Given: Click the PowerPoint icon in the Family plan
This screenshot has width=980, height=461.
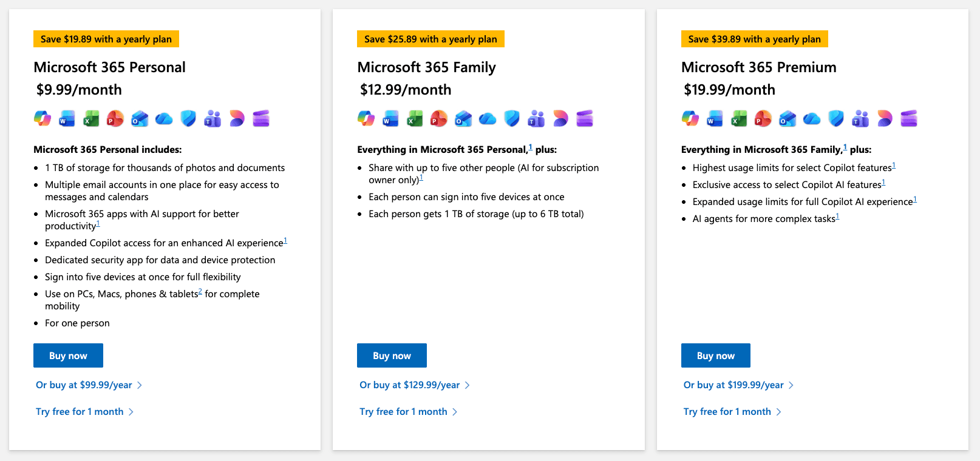Looking at the screenshot, I should 439,118.
